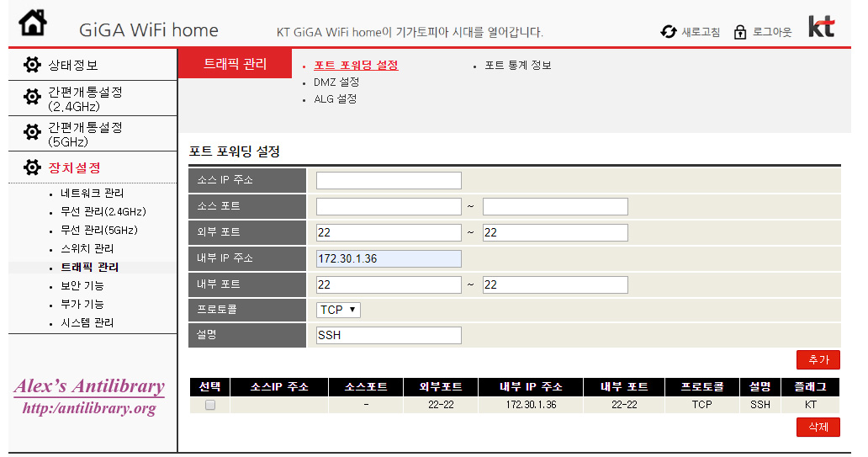Click gear icon beside 간편개통설정 (2.4GHz)

pos(32,97)
